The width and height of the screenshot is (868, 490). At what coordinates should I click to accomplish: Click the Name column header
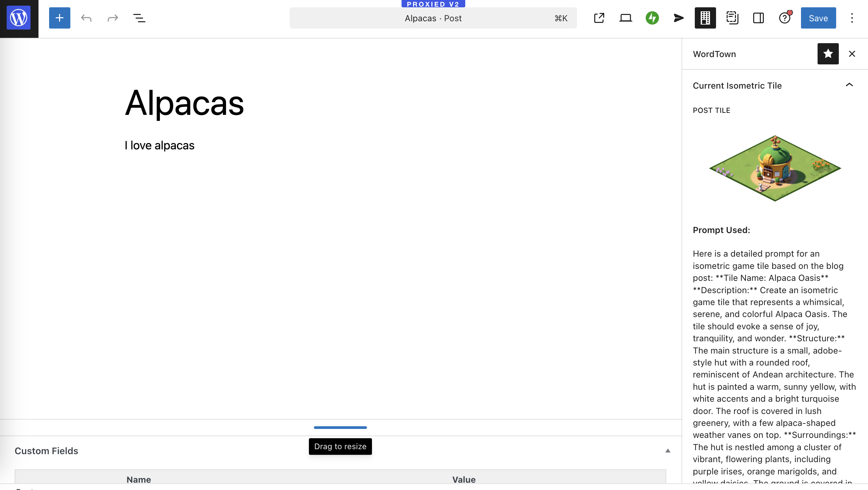(x=139, y=480)
